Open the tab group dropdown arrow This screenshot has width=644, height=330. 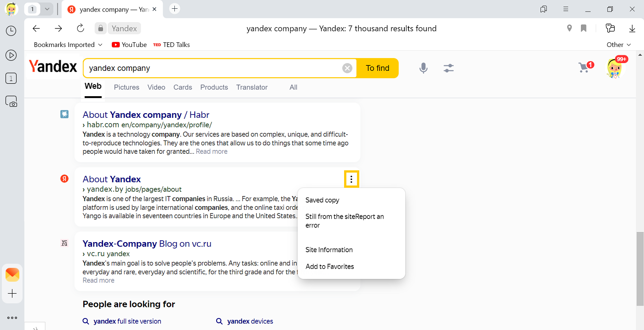47,9
